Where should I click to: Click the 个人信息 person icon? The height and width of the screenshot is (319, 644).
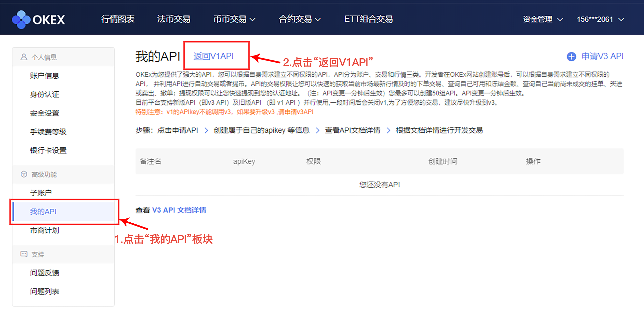[24, 57]
